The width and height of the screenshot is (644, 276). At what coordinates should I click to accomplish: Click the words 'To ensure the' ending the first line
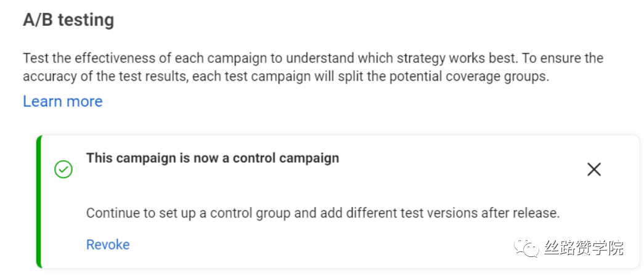coord(561,59)
